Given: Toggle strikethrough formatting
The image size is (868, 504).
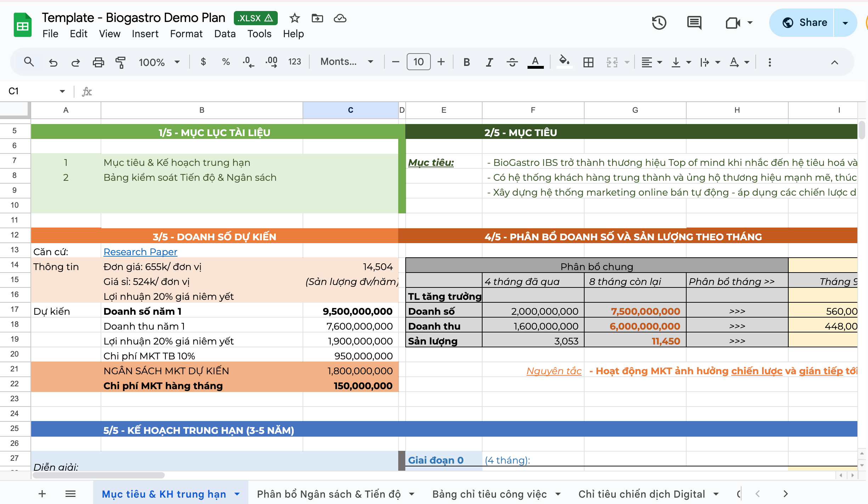Looking at the screenshot, I should pyautogui.click(x=512, y=62).
